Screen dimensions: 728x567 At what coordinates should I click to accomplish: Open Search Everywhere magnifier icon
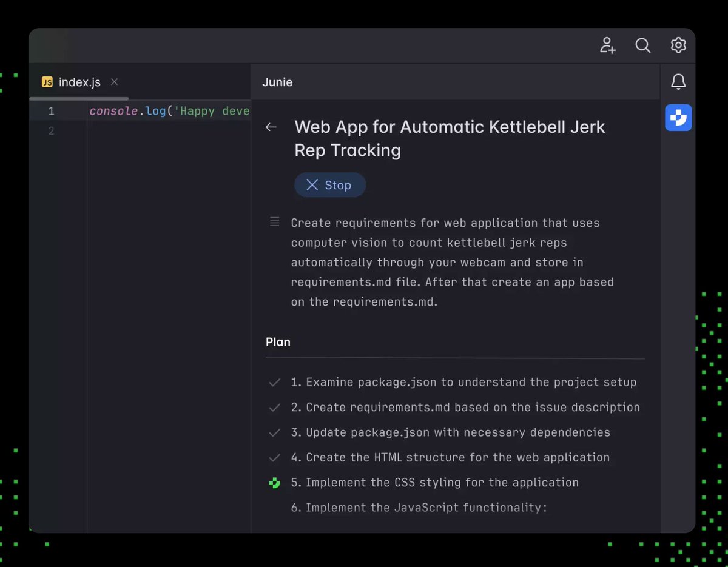click(643, 45)
